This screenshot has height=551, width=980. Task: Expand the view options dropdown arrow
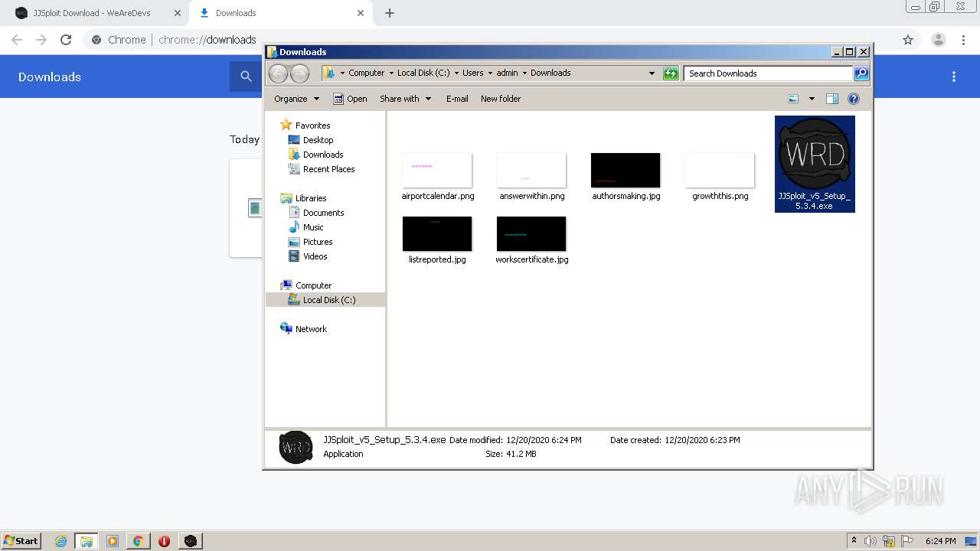click(812, 99)
